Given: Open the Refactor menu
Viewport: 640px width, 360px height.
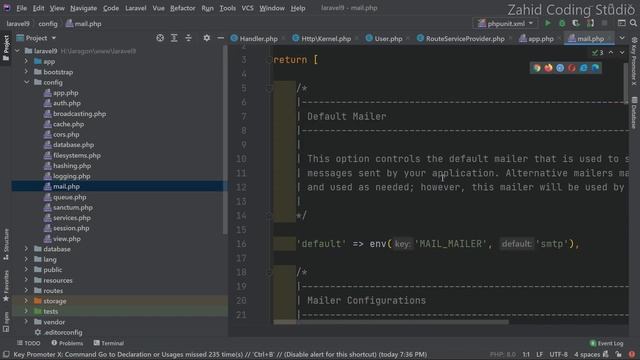Looking at the screenshot, I should tap(182, 8).
